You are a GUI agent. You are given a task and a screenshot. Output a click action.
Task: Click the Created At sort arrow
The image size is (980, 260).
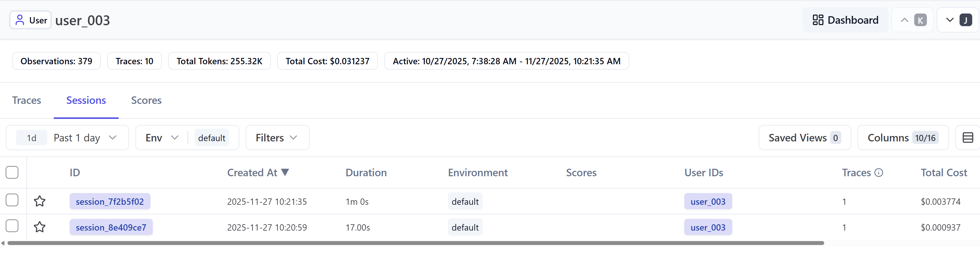285,172
